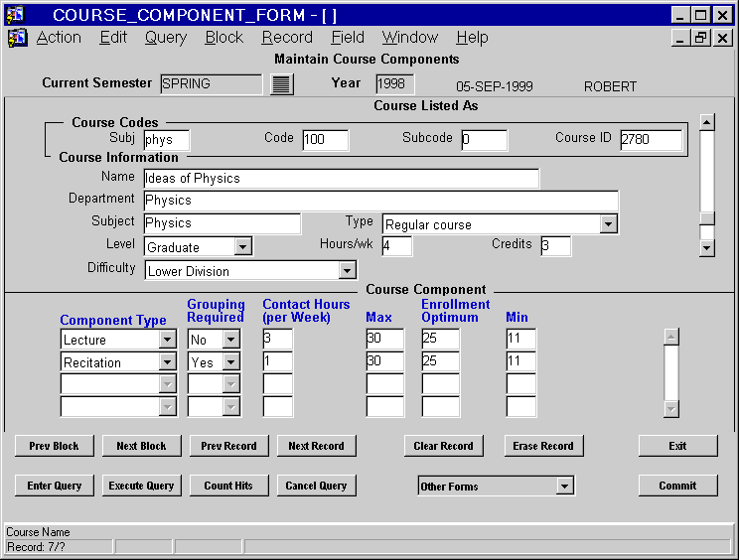Click the Current Semester field showing SPRING

point(211,83)
